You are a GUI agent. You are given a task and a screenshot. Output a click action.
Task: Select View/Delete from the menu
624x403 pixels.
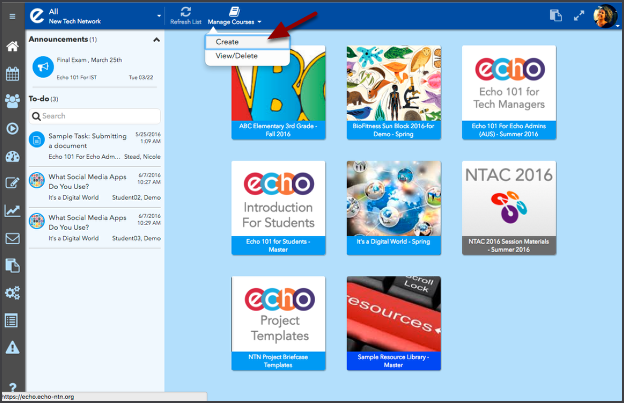(x=247, y=56)
